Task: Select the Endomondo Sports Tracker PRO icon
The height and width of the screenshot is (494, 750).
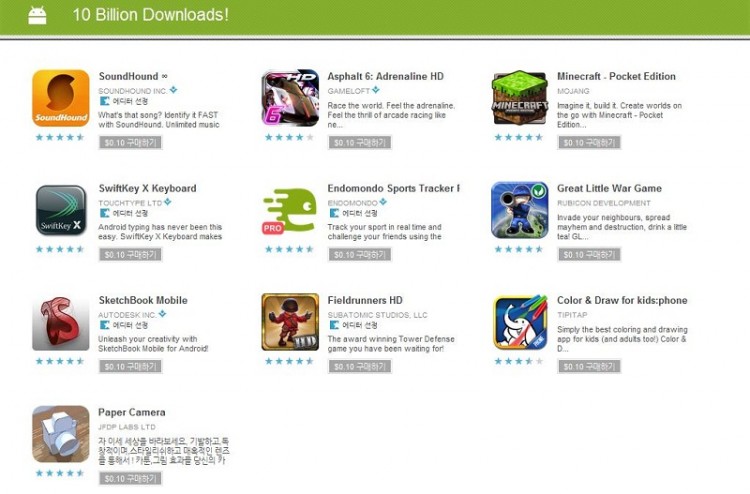Action: click(290, 210)
